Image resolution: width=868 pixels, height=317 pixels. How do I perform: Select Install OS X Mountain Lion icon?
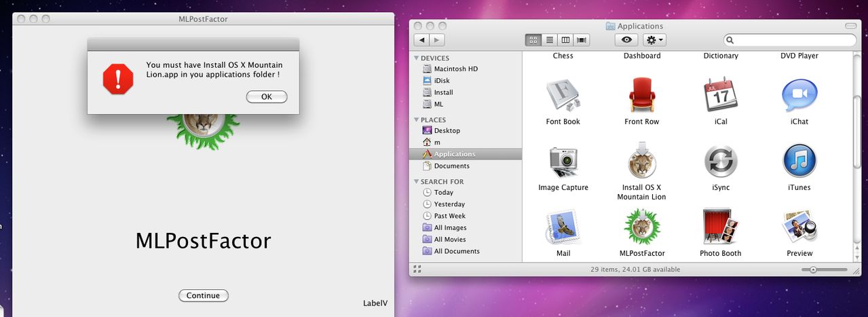click(642, 162)
